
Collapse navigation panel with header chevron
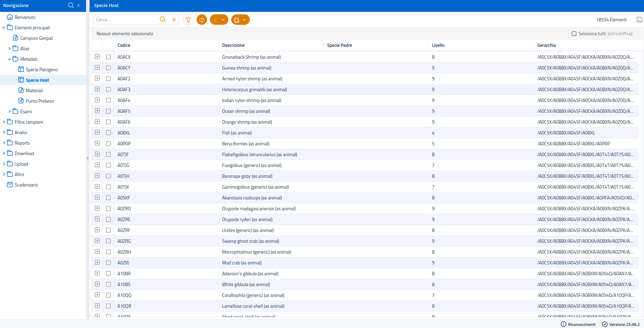tap(79, 5)
